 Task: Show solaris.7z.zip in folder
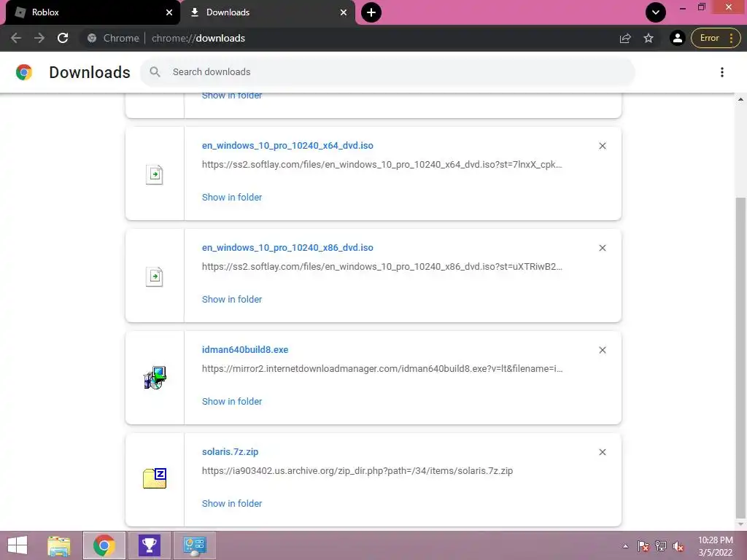point(232,503)
